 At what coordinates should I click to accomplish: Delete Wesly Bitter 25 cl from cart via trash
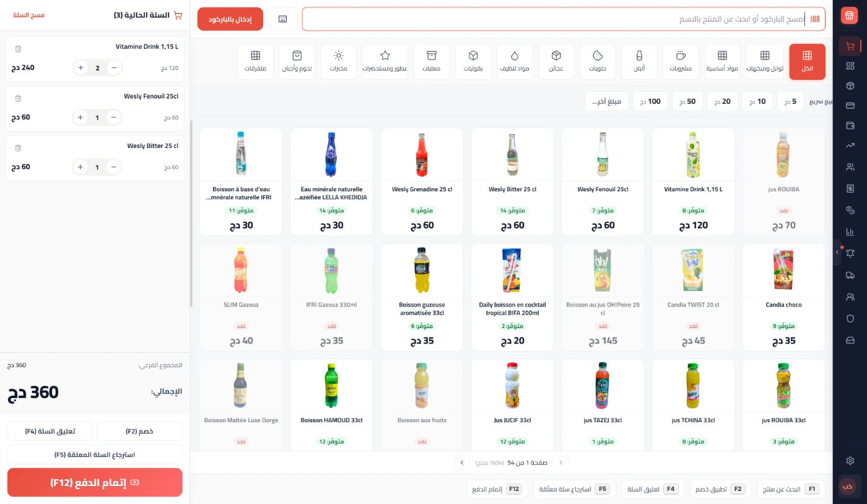click(x=18, y=147)
